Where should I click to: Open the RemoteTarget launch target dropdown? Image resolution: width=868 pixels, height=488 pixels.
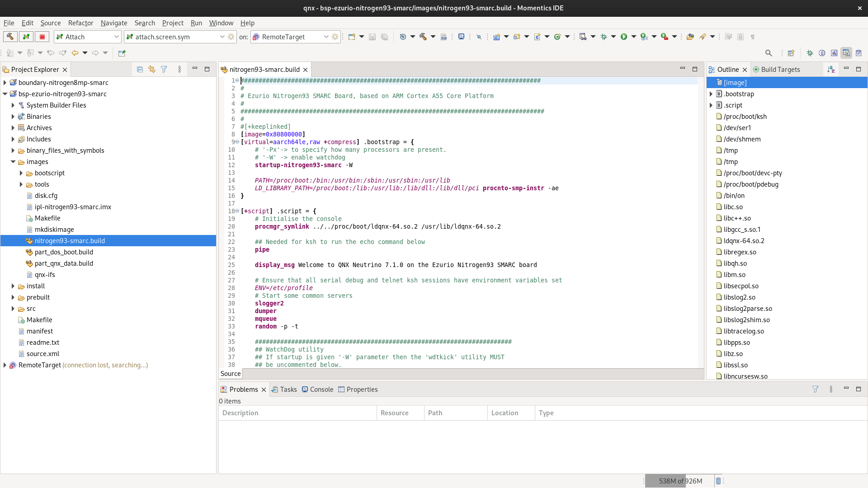326,37
